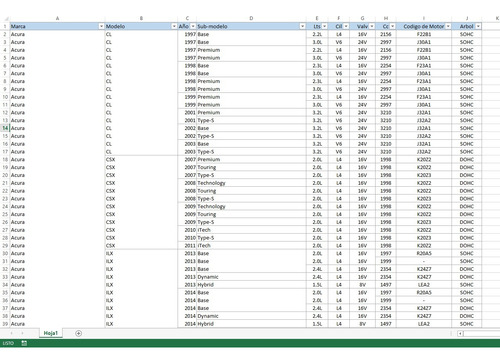Select the Touring cell in row 19
This screenshot has height=364, width=500.
pyautogui.click(x=251, y=167)
